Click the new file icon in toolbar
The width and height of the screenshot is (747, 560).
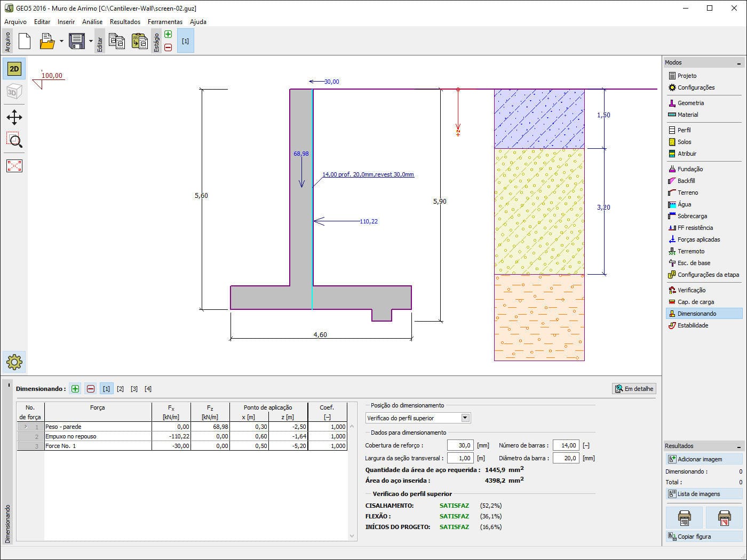(x=25, y=41)
